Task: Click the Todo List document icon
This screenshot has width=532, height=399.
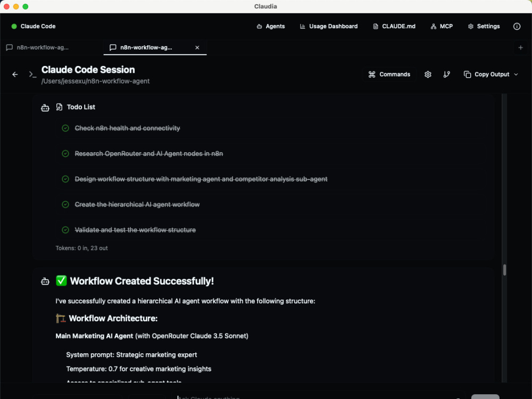Action: (x=59, y=107)
